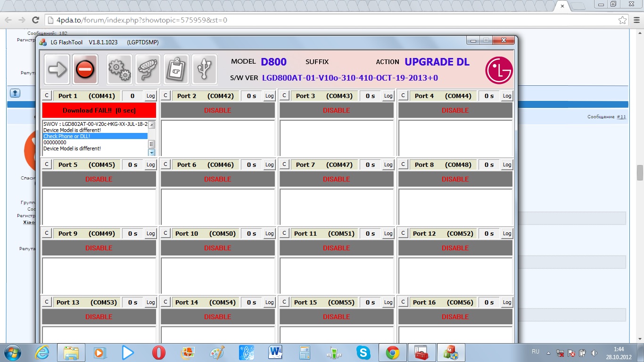Launch Internet Explorer from taskbar
The image size is (644, 362).
tap(42, 353)
